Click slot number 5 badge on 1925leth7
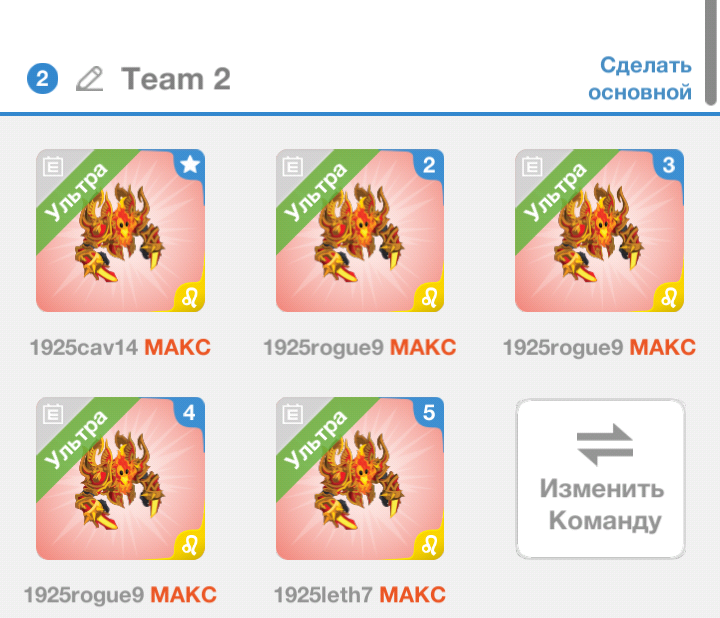Viewport: 720px width, 618px height. (x=429, y=412)
